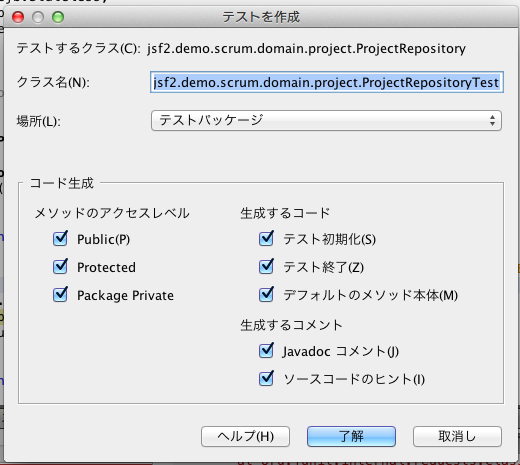520x465 pixels.
Task: Click the ヘルプ(H) button
Action: (245, 436)
